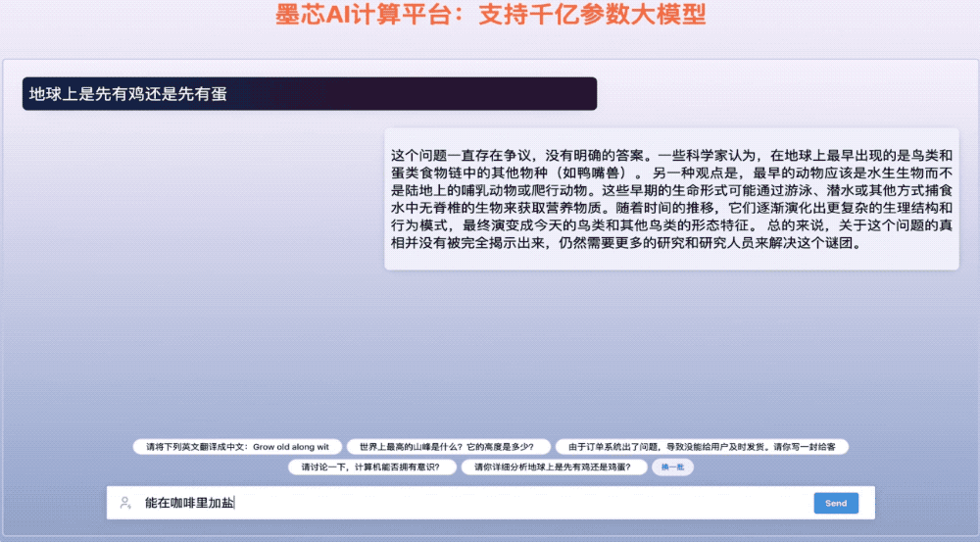Screen dimensions: 980x542
Task: Click the user question 地球上是先有鸡还是先有蛋
Action: (310, 94)
